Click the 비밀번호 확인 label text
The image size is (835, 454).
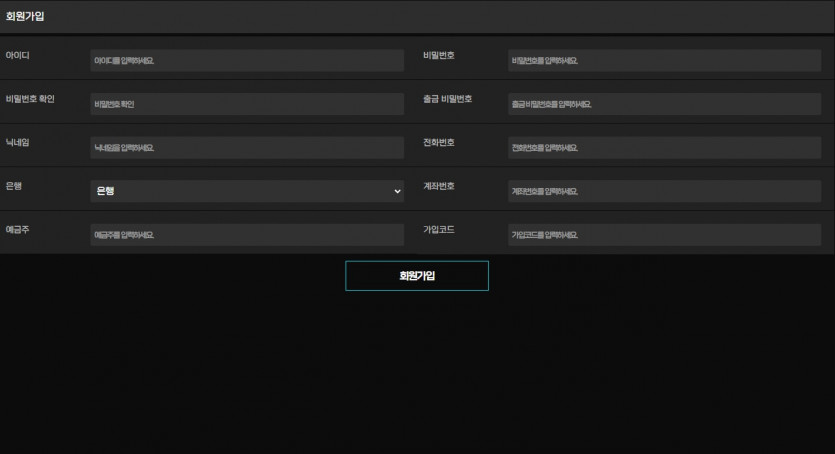tap(30, 99)
